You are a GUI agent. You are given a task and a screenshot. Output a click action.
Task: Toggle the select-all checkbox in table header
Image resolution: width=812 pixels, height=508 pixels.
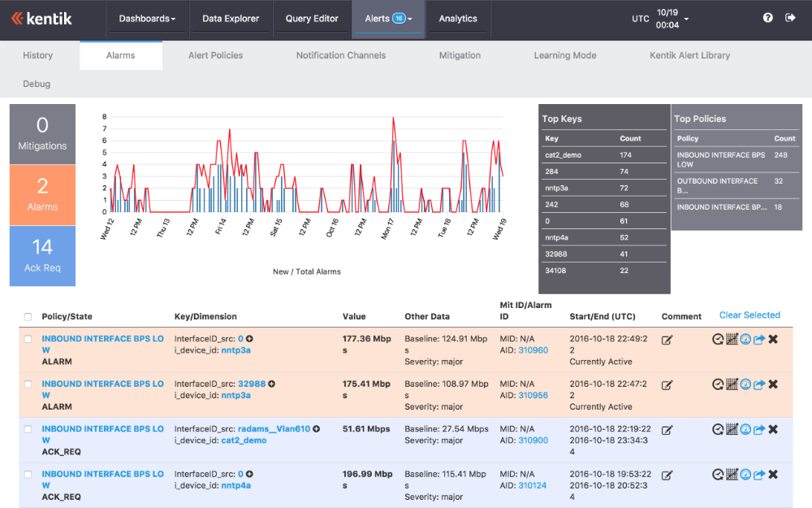28,317
